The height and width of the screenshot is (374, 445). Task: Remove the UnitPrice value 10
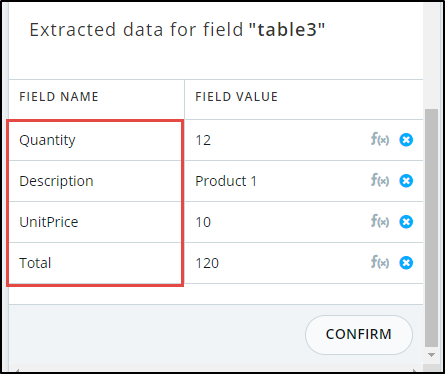pyautogui.click(x=406, y=222)
